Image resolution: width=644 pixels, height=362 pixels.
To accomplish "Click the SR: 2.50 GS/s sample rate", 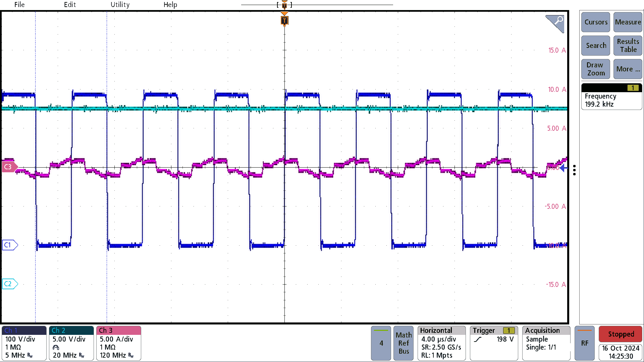I will tap(441, 347).
